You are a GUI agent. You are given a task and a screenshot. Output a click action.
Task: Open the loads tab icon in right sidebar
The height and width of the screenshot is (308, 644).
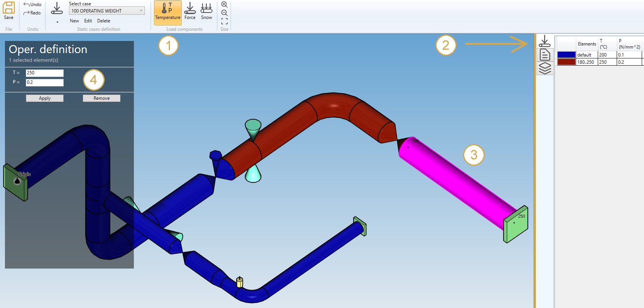pos(545,41)
